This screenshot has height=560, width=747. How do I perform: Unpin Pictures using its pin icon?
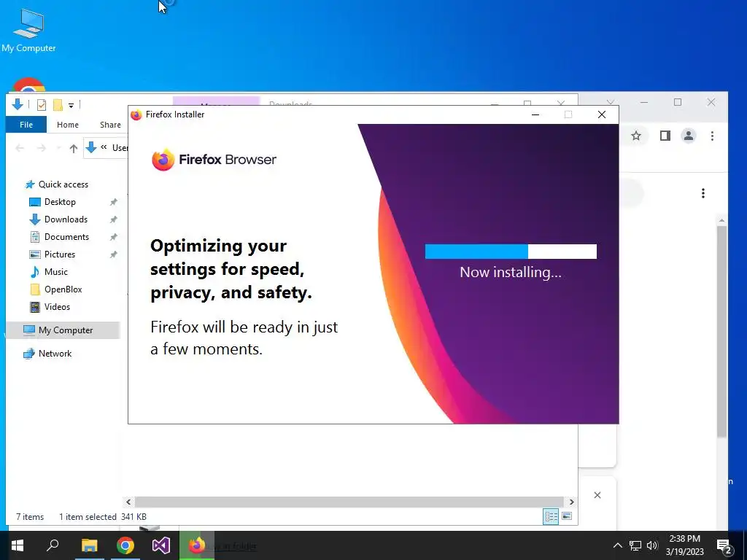pyautogui.click(x=113, y=254)
